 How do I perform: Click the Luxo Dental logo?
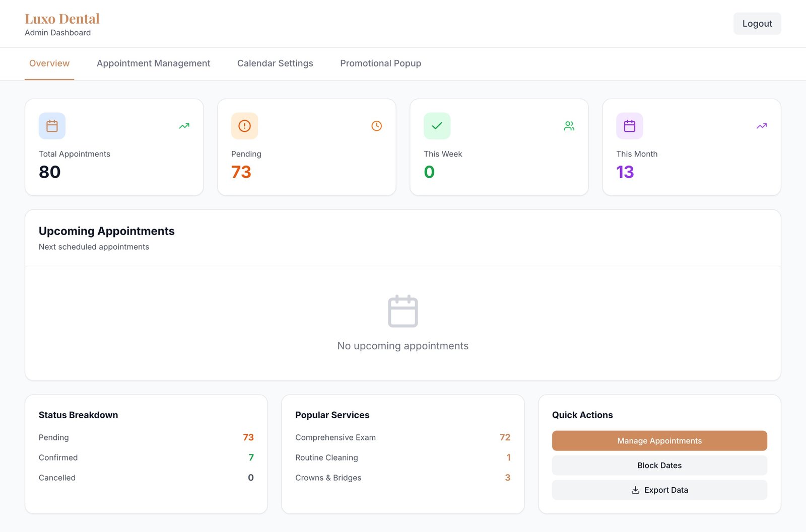click(x=61, y=19)
